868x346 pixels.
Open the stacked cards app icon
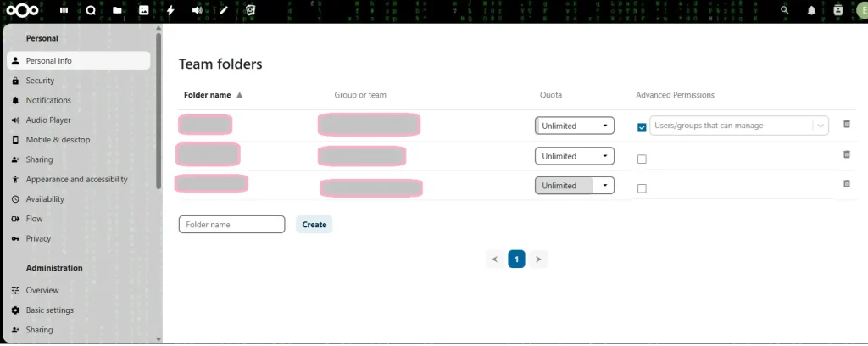click(x=250, y=10)
